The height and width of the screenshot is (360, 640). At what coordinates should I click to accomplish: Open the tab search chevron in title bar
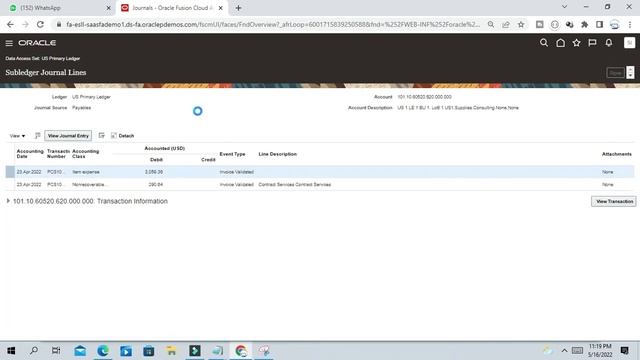[x=564, y=7]
